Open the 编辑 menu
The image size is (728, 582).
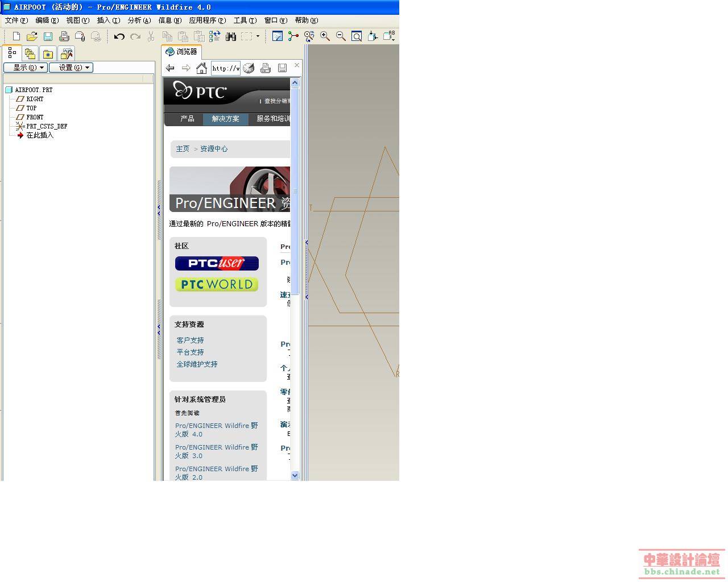click(x=47, y=20)
